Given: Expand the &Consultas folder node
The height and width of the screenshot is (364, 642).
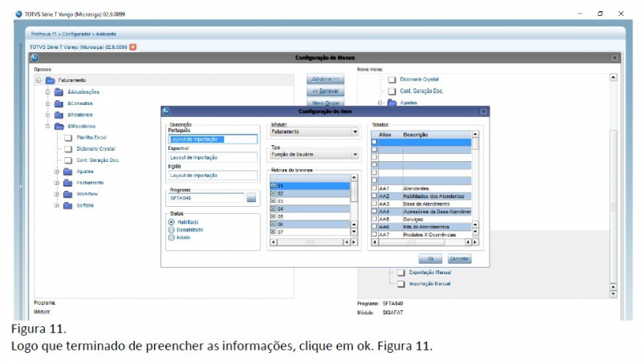Looking at the screenshot, I should tap(48, 103).
